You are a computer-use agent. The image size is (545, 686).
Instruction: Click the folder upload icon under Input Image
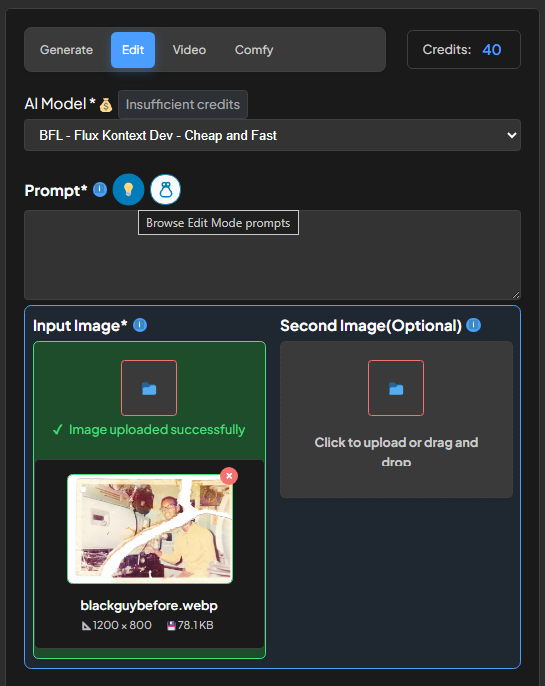[x=149, y=388]
